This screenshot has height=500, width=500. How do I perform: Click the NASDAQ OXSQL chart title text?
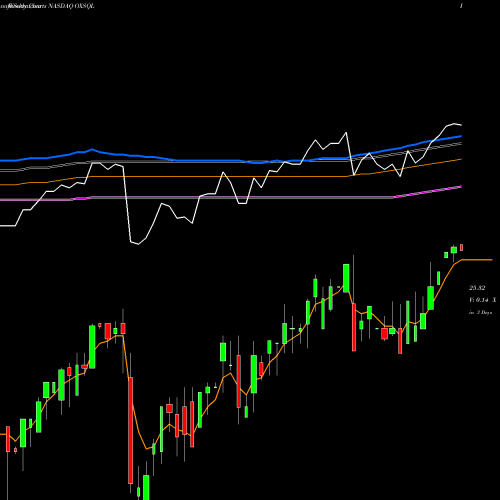click(x=72, y=6)
